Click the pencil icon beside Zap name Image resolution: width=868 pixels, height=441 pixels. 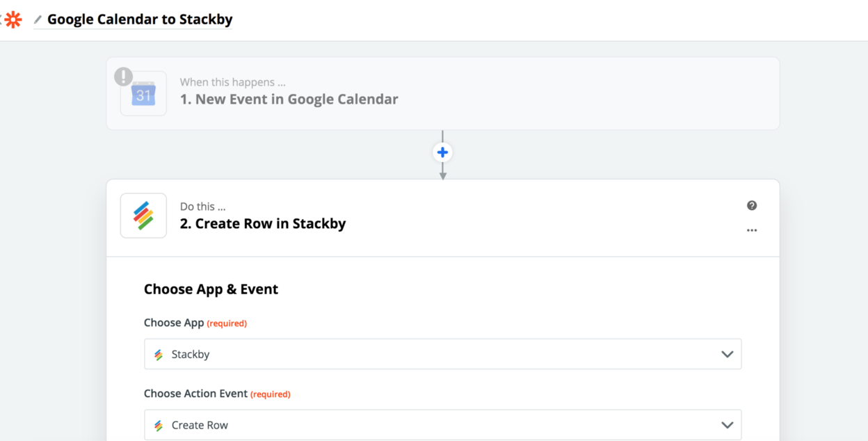click(x=38, y=20)
